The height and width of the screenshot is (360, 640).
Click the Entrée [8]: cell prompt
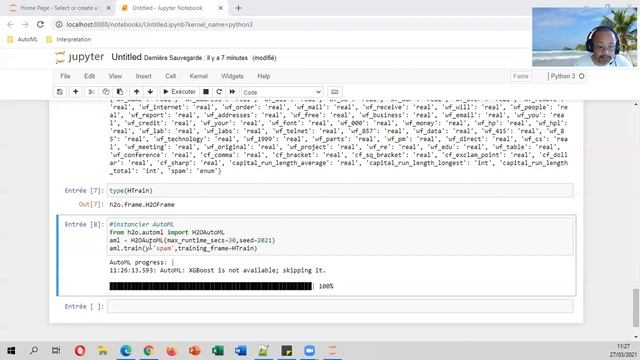point(84,224)
